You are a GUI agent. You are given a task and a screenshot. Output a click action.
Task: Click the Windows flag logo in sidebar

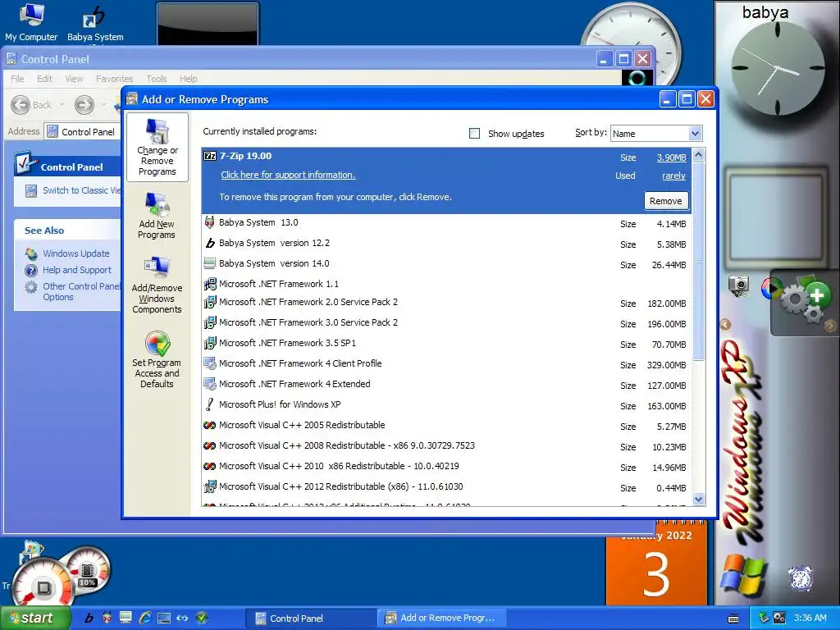point(742,576)
